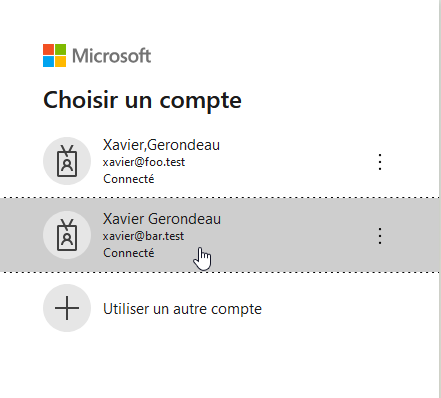Choose the account xavier@foo.test by its email
The image size is (441, 398).
pyautogui.click(x=144, y=162)
